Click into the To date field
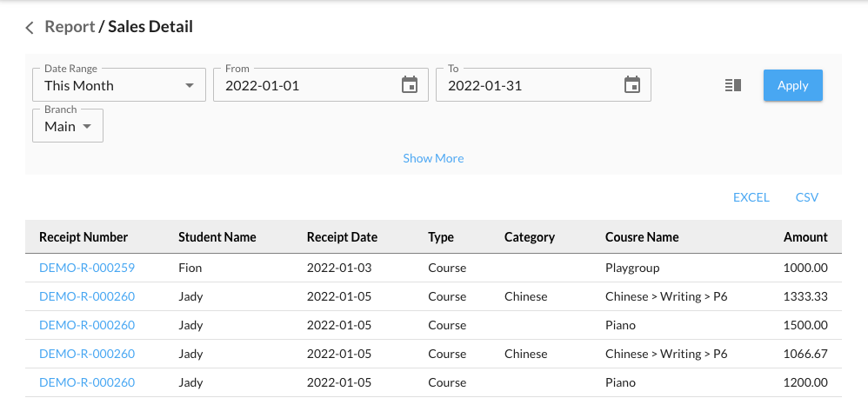Viewport: 868px width, 398px height. coord(527,85)
